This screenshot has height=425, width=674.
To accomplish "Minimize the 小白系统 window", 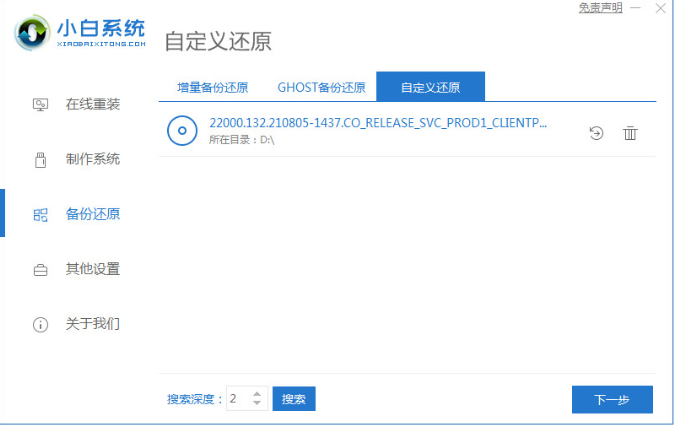I will (636, 8).
